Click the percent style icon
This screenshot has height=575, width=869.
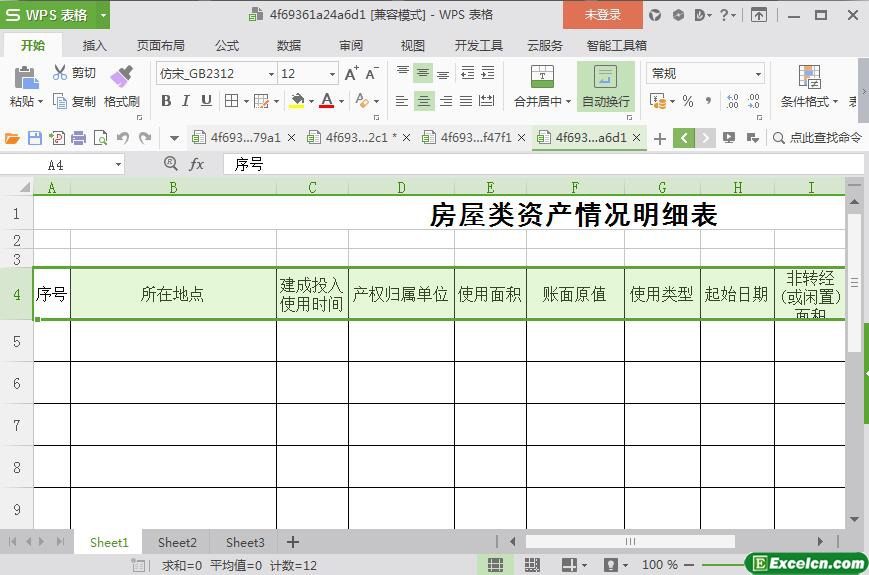click(x=688, y=101)
